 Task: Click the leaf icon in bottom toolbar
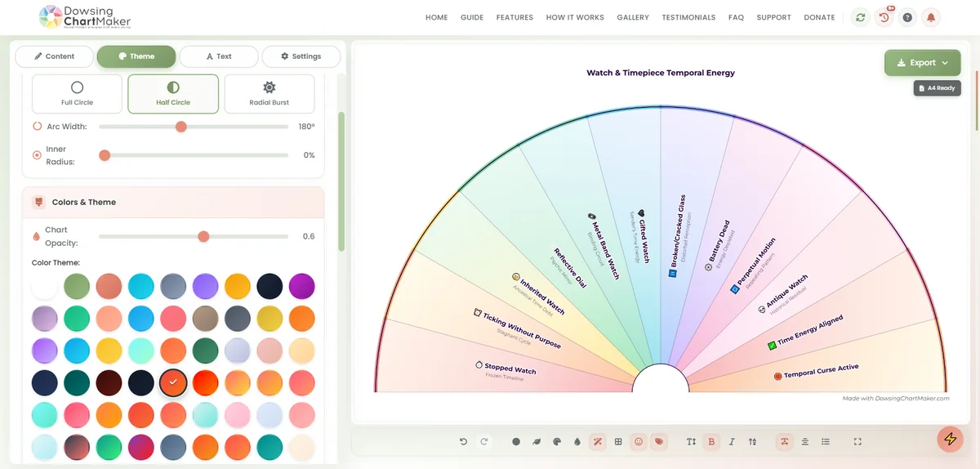(x=537, y=441)
